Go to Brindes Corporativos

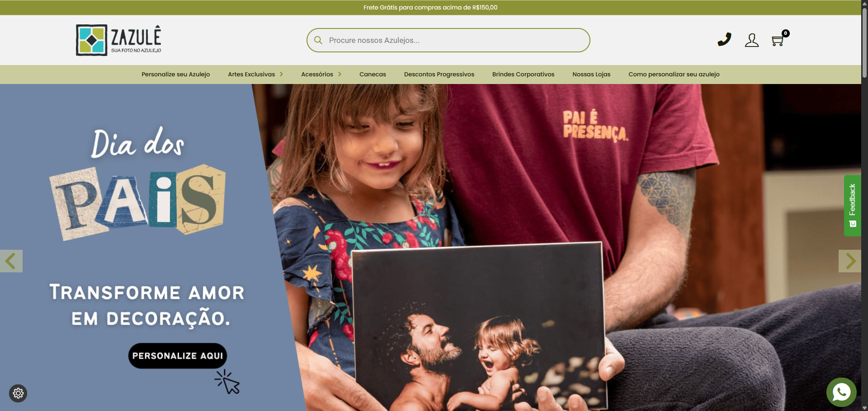tap(523, 75)
